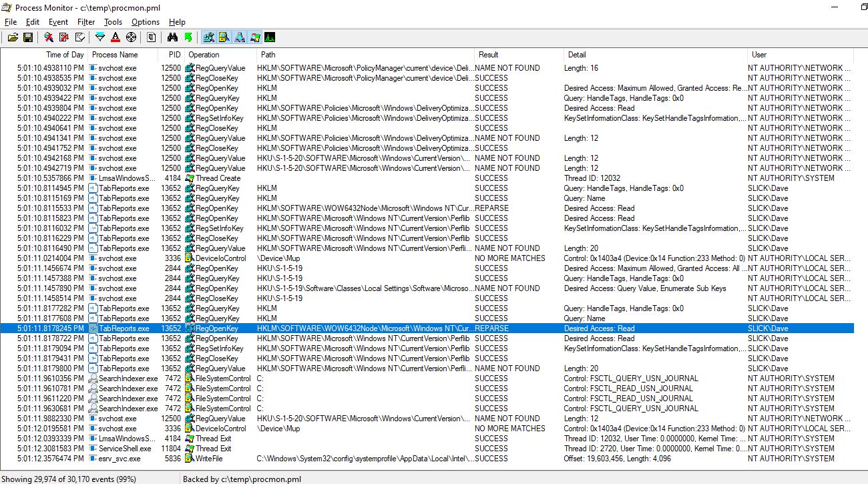Open the Help menu
Screen dimensions: 868x484
[177, 22]
